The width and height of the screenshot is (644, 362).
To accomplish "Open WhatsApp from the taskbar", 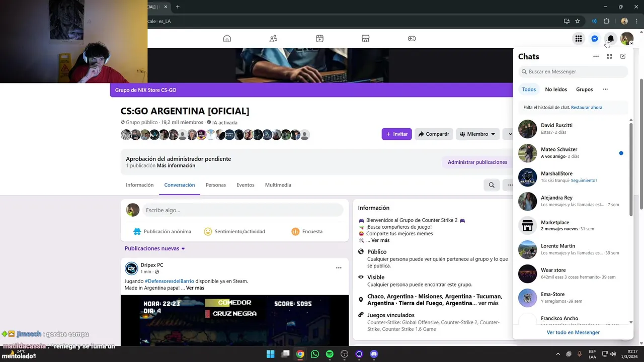I will pos(315,354).
